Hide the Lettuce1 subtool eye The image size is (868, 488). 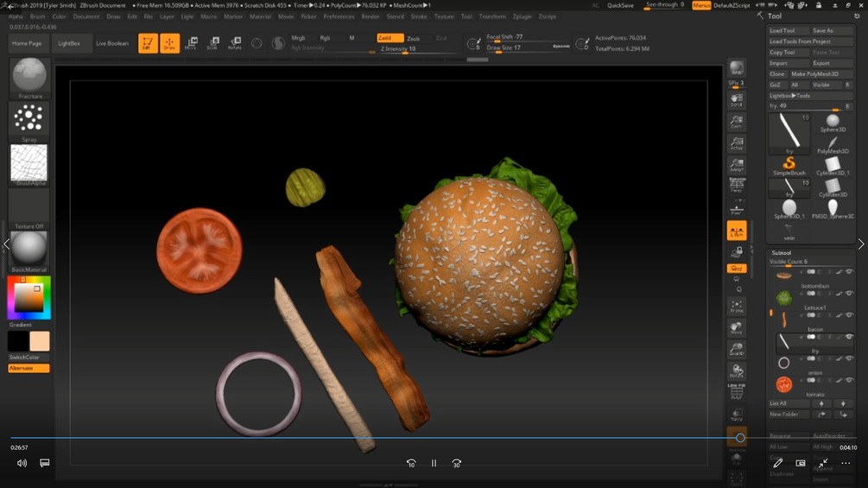(849, 294)
